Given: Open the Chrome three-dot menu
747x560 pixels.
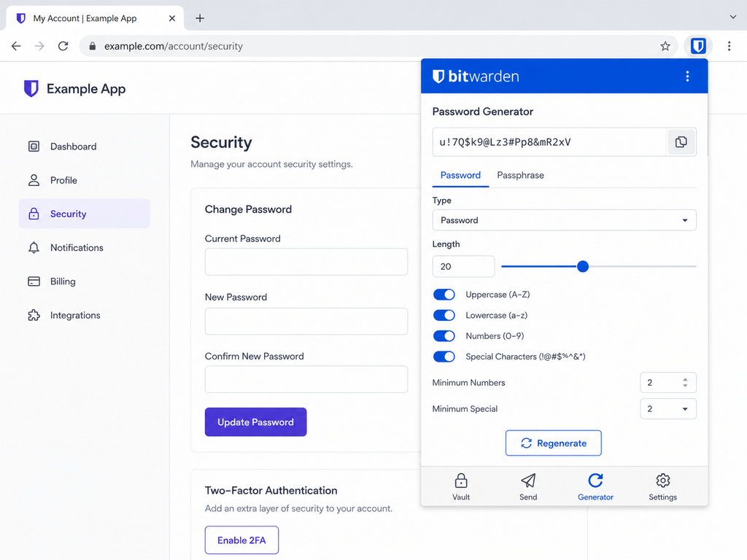Looking at the screenshot, I should click(729, 46).
